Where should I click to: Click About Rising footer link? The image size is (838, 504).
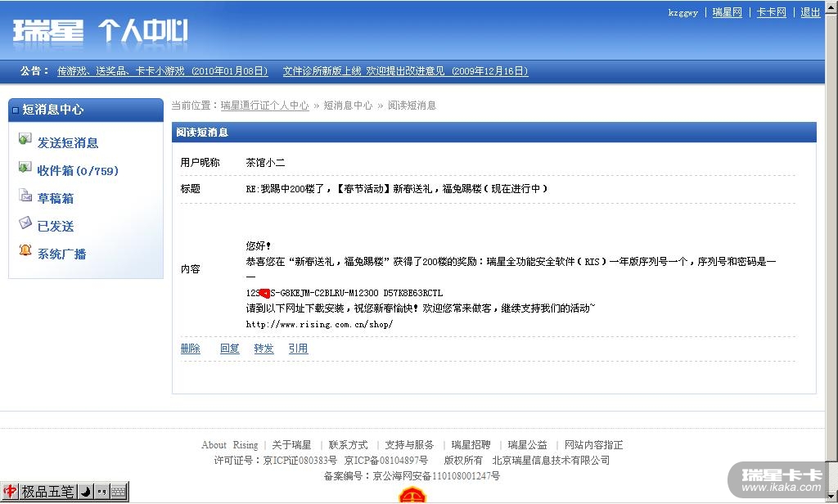tap(230, 444)
